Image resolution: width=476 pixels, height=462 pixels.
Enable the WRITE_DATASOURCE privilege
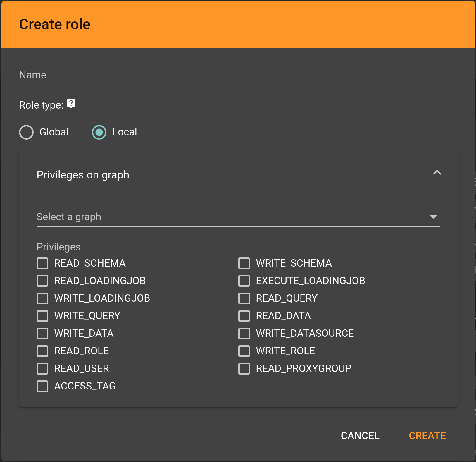coord(244,333)
